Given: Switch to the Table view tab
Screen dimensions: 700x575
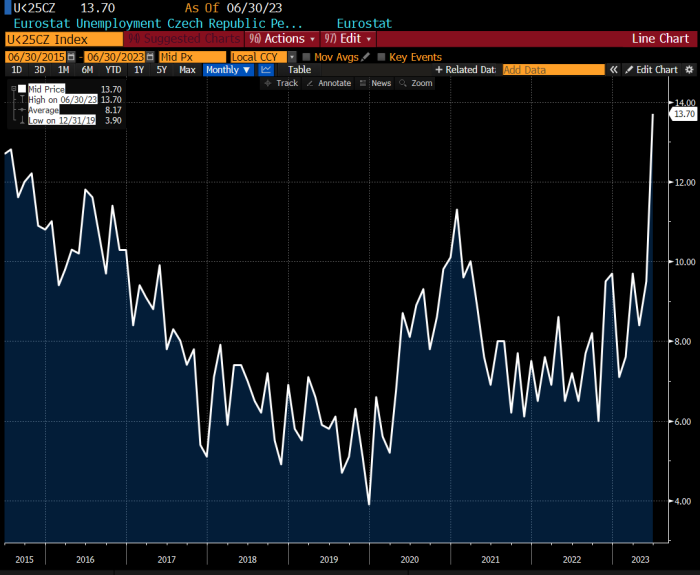Looking at the screenshot, I should (299, 70).
